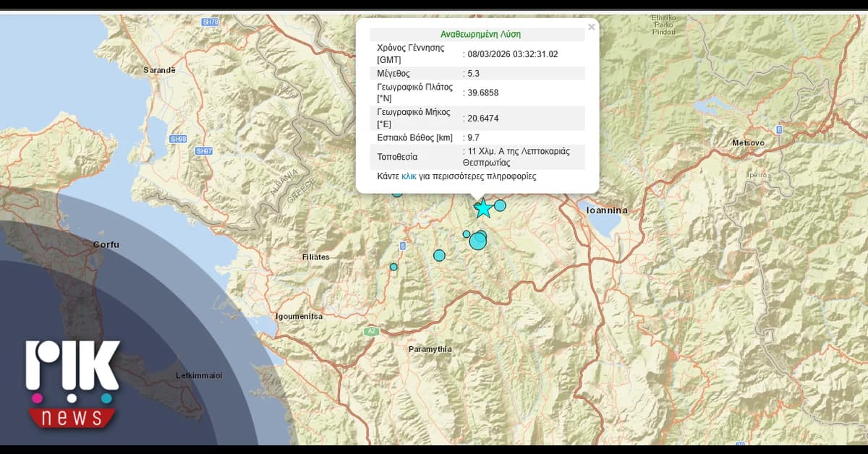
Task: Click the route 6 shield near Metsovo
Action: point(779,129)
